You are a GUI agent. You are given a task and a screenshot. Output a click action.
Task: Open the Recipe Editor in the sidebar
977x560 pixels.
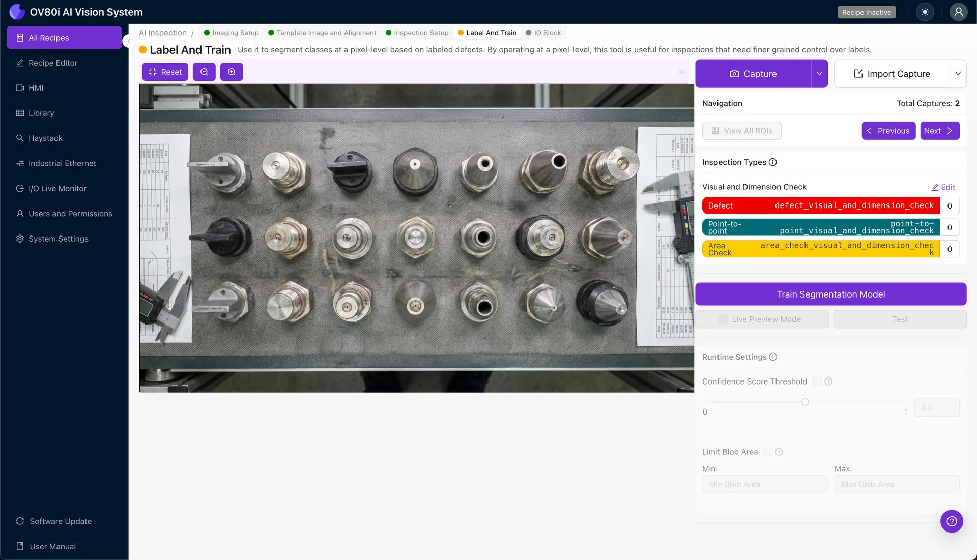click(52, 63)
